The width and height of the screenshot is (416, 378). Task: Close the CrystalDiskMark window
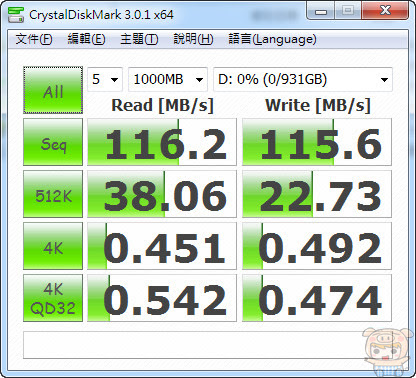pyautogui.click(x=385, y=11)
